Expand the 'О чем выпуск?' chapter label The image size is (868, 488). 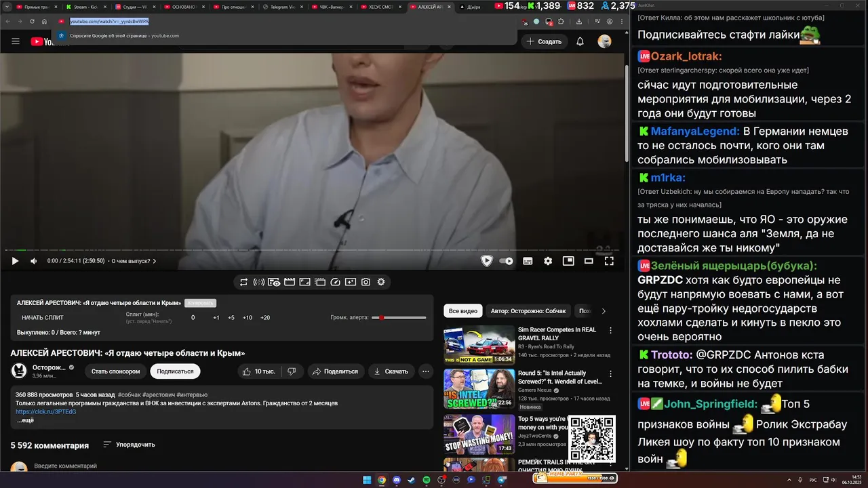pos(134,261)
